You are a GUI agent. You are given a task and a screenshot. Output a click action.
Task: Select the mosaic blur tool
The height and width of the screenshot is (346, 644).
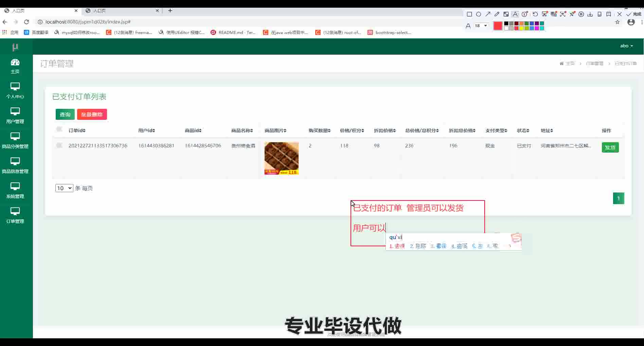pos(506,14)
